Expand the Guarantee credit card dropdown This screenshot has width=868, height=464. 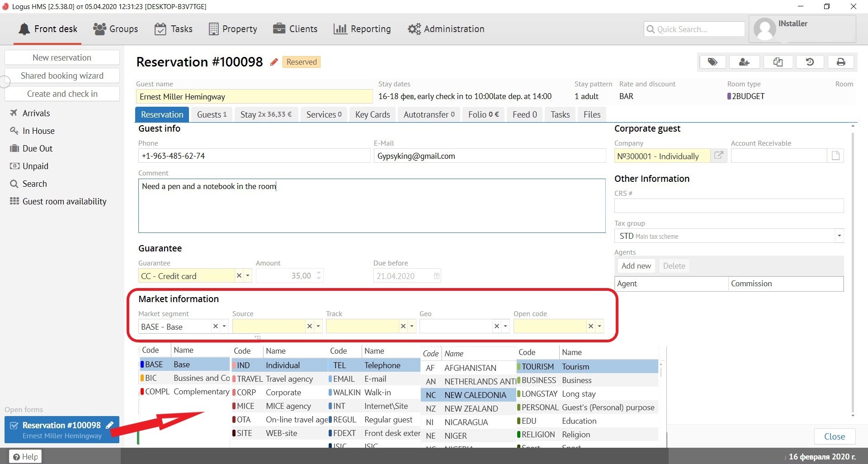(248, 275)
